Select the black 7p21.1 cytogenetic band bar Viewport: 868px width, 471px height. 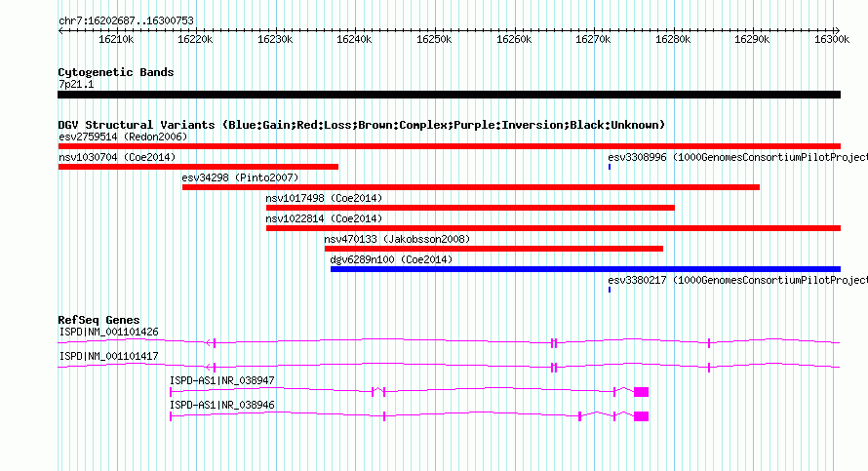(449, 95)
